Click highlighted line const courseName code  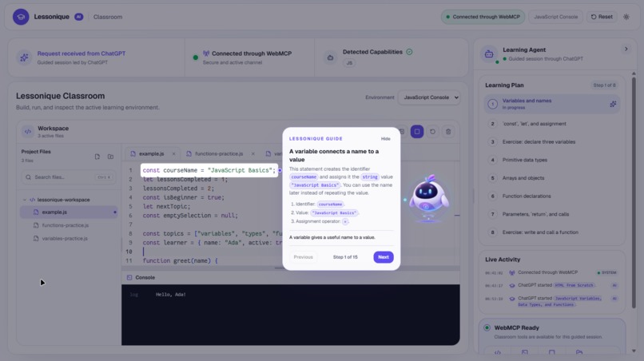[x=209, y=170]
